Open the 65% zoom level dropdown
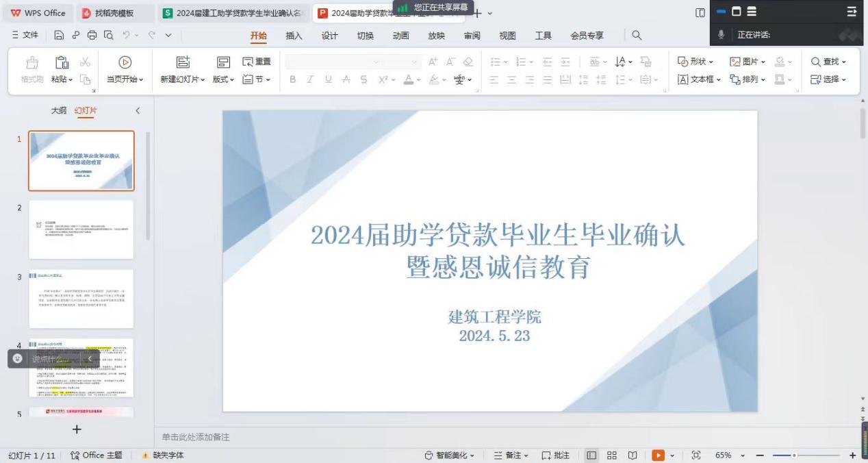868x463 pixels. [742, 455]
